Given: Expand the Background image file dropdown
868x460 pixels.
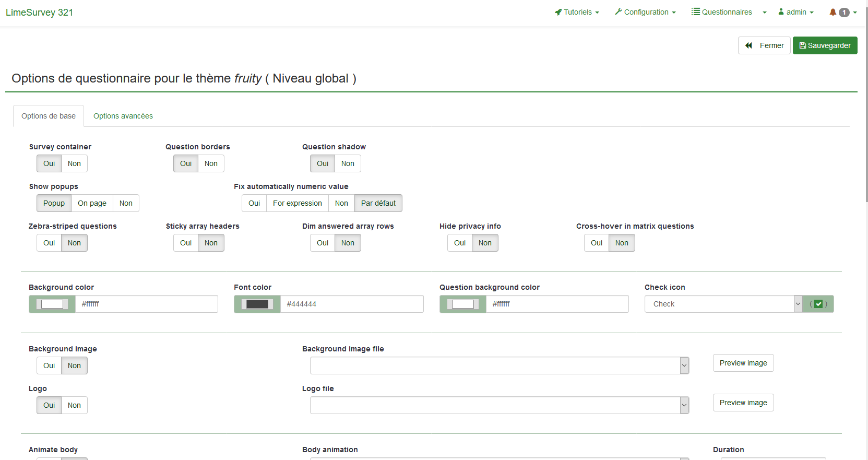Looking at the screenshot, I should 499,365.
